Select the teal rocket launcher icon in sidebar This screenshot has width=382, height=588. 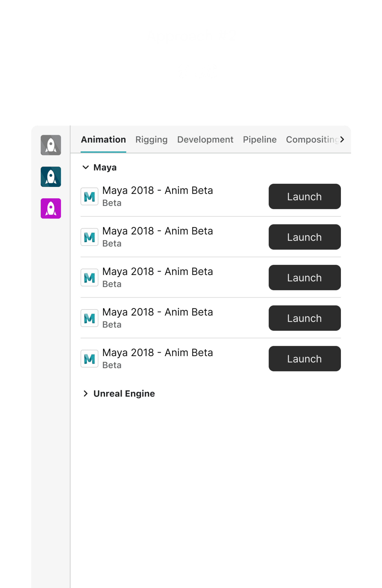tap(51, 177)
